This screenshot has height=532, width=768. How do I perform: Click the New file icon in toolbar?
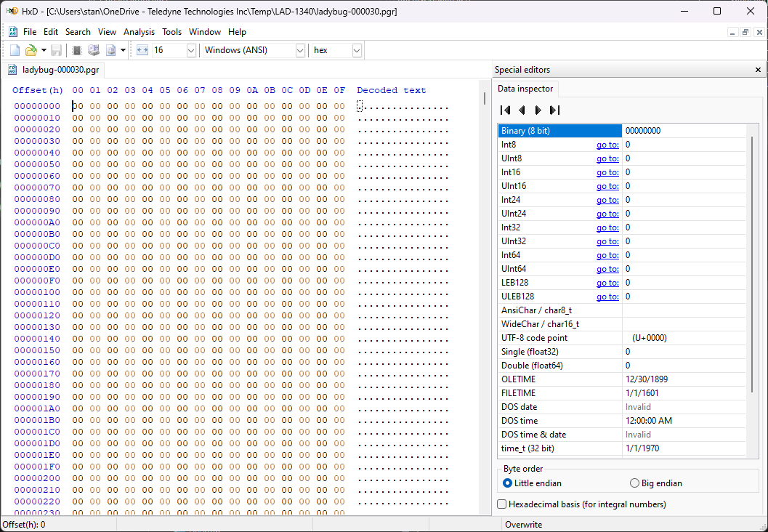point(15,50)
